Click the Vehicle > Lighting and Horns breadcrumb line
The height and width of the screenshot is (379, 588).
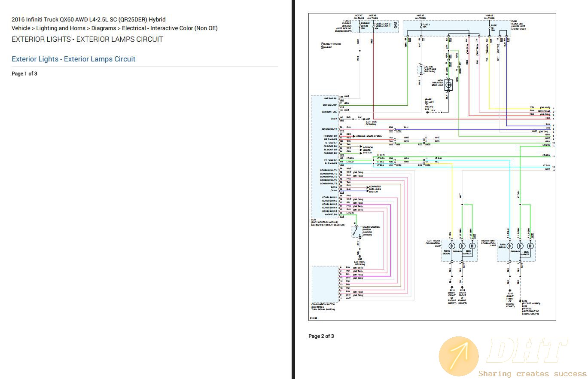(x=115, y=28)
